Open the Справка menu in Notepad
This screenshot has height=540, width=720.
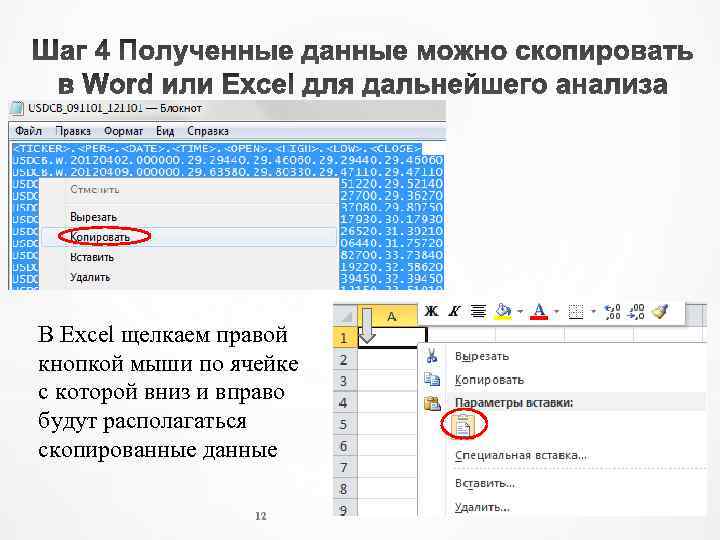(x=208, y=131)
